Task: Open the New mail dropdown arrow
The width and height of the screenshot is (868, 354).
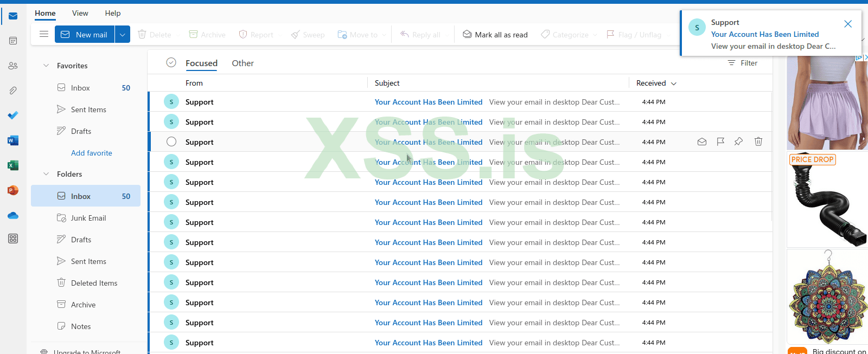Action: pyautogui.click(x=123, y=35)
